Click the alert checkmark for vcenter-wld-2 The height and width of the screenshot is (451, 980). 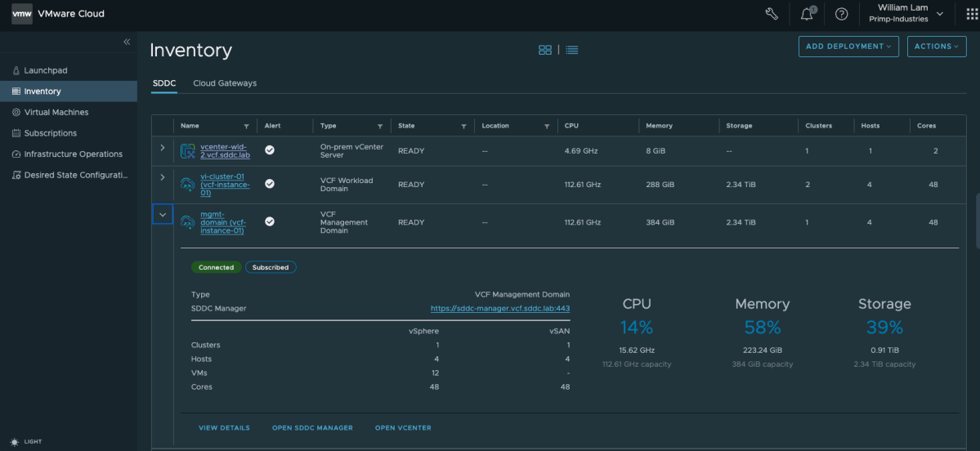tap(270, 150)
